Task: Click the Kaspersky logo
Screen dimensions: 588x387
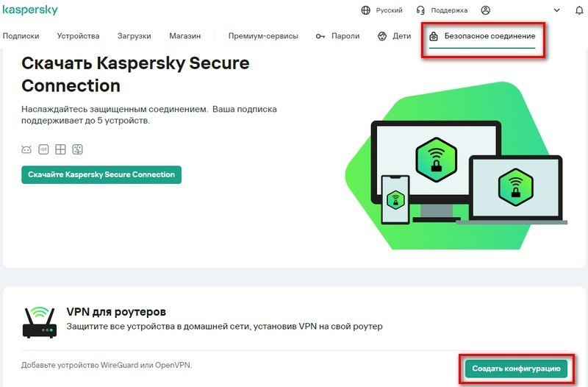Action: click(x=29, y=10)
